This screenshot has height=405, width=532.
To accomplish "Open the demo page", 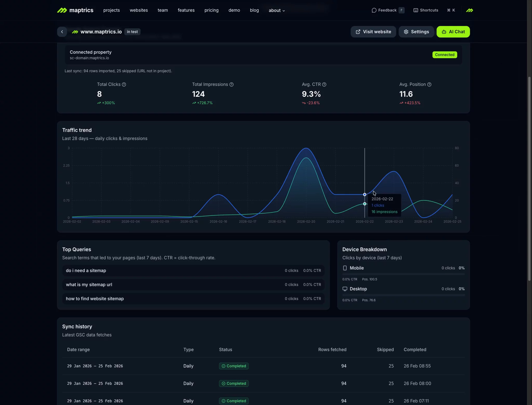I will click(x=234, y=10).
